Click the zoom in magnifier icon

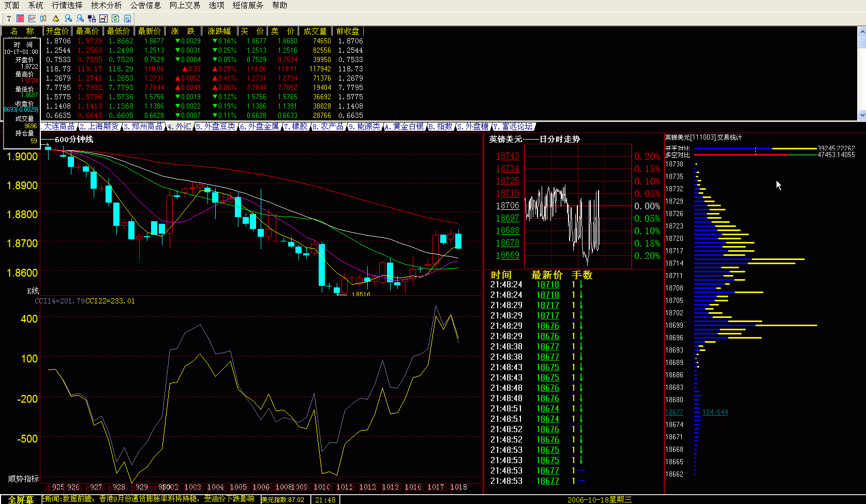(68, 19)
